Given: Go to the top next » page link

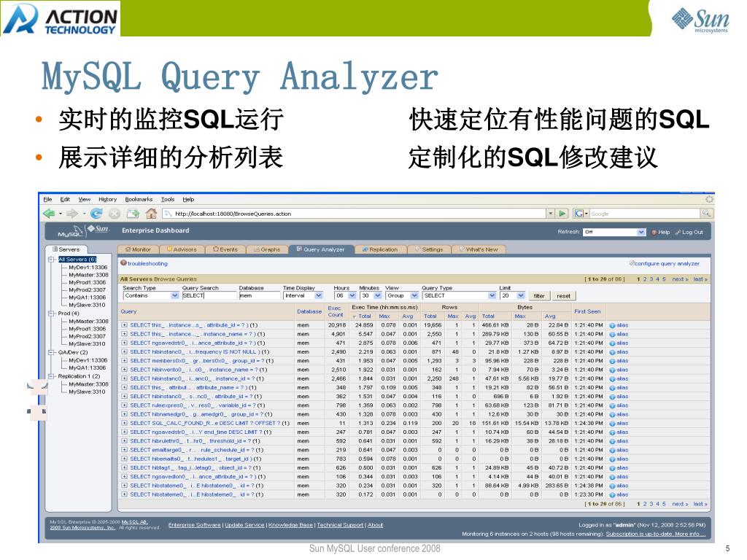Looking at the screenshot, I should pyautogui.click(x=680, y=279).
